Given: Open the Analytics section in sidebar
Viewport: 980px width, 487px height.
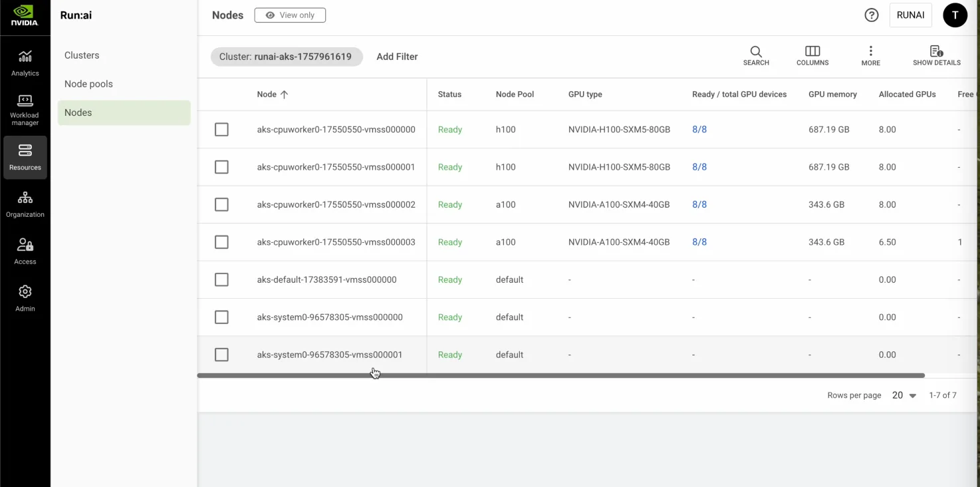Looking at the screenshot, I should 25,63.
